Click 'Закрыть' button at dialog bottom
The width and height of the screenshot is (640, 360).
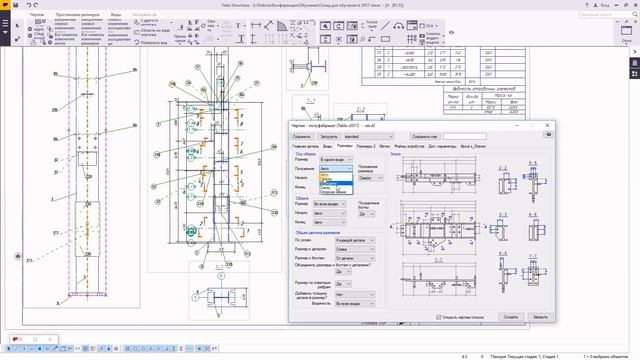(x=540, y=317)
